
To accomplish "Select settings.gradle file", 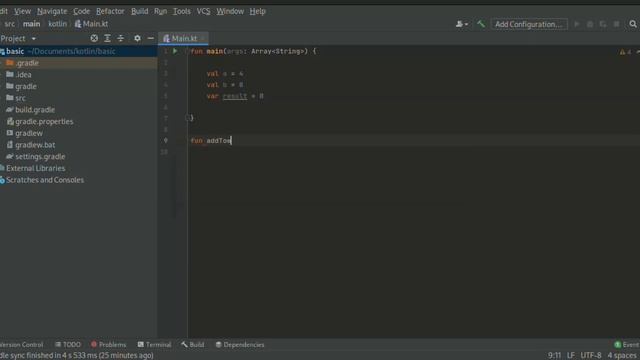I will coord(78,157).
